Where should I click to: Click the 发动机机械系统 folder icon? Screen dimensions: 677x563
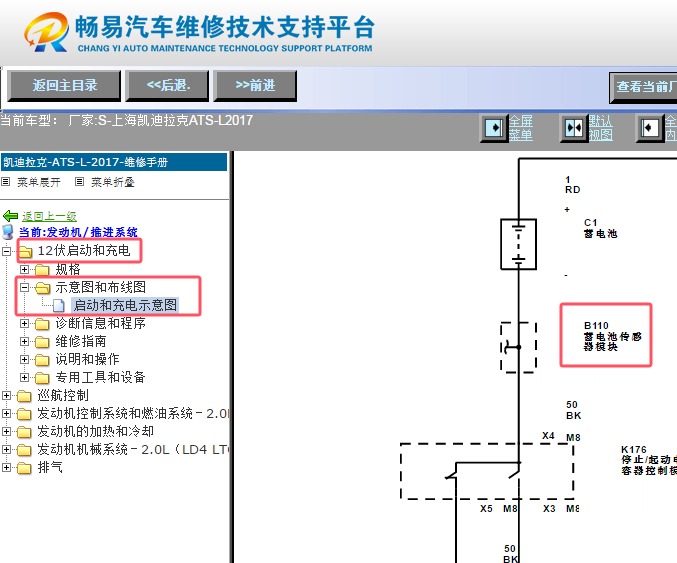(x=24, y=450)
